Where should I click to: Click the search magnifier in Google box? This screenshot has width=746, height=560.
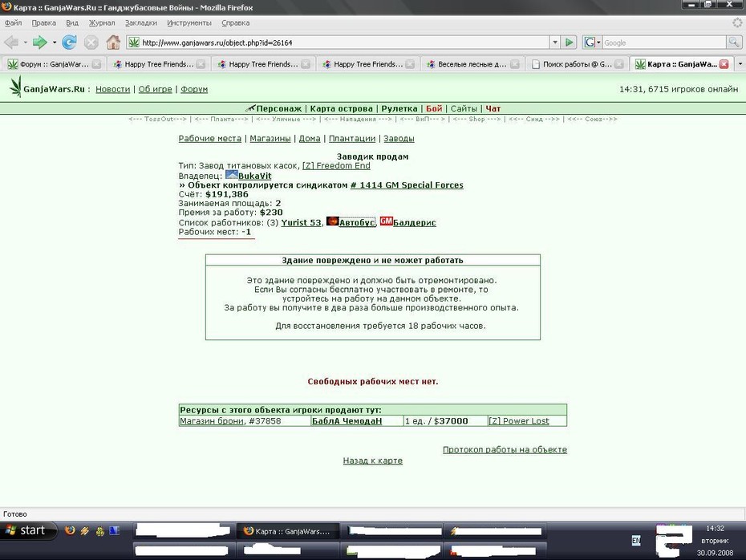coord(733,43)
